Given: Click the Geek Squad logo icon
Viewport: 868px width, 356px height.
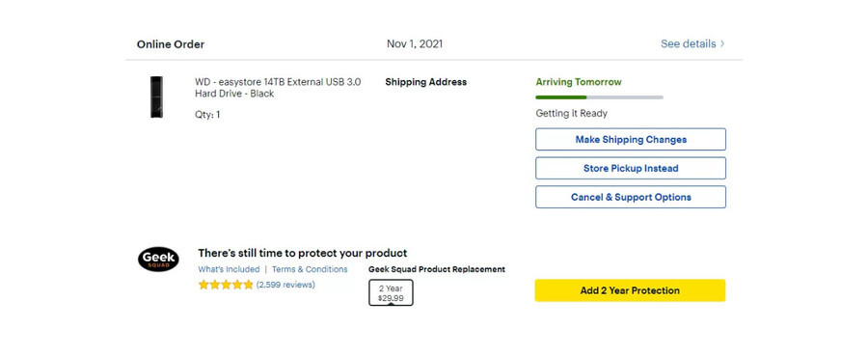Looking at the screenshot, I should click(158, 260).
